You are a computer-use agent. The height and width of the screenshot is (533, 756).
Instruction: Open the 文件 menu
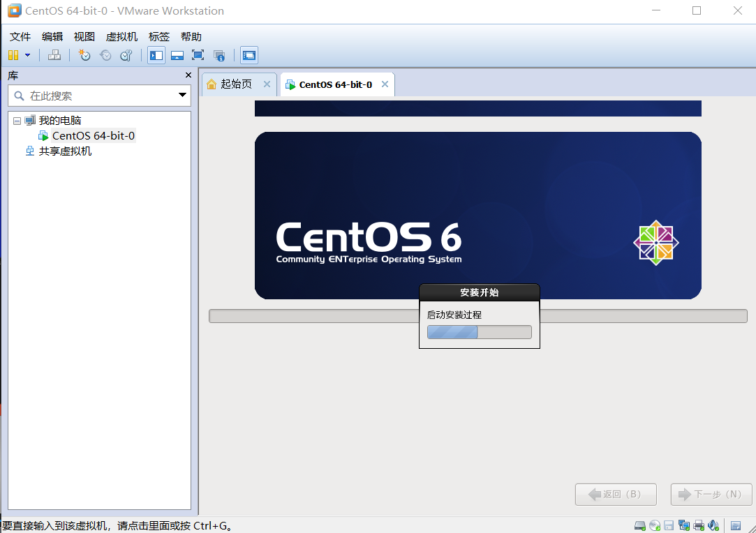(20, 36)
